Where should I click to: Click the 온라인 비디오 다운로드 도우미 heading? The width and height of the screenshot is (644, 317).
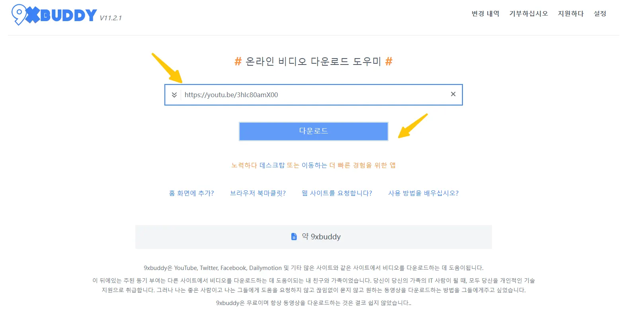pos(314,61)
